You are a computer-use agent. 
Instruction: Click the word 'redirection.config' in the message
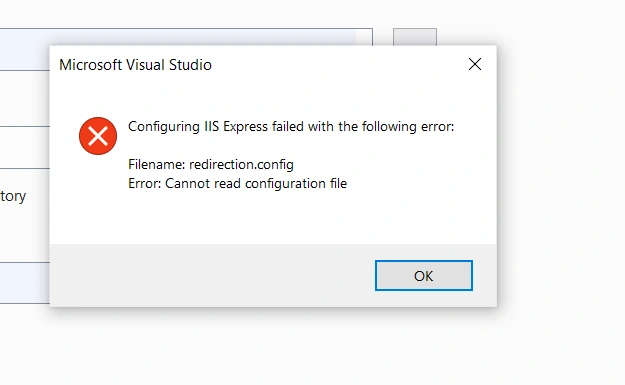pyautogui.click(x=241, y=164)
